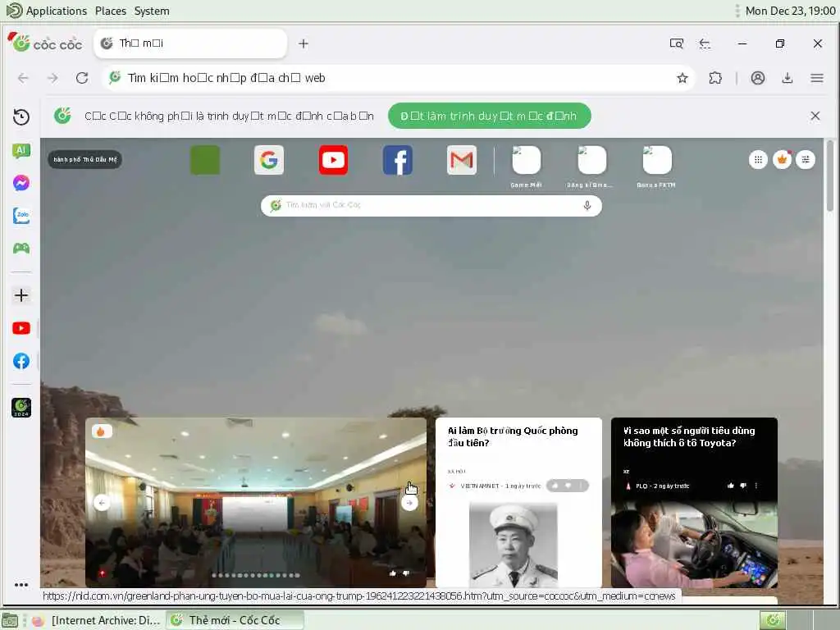Open YouTube from the sidebar

click(x=21, y=328)
